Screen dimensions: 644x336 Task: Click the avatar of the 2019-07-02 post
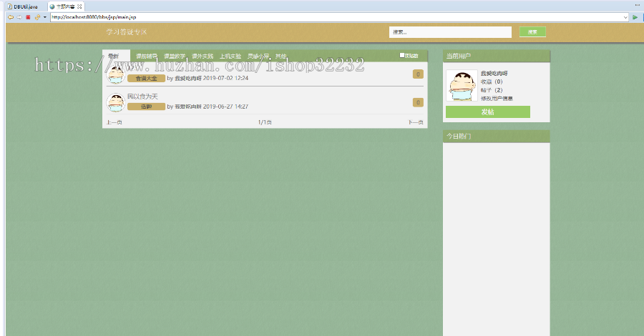click(x=116, y=74)
